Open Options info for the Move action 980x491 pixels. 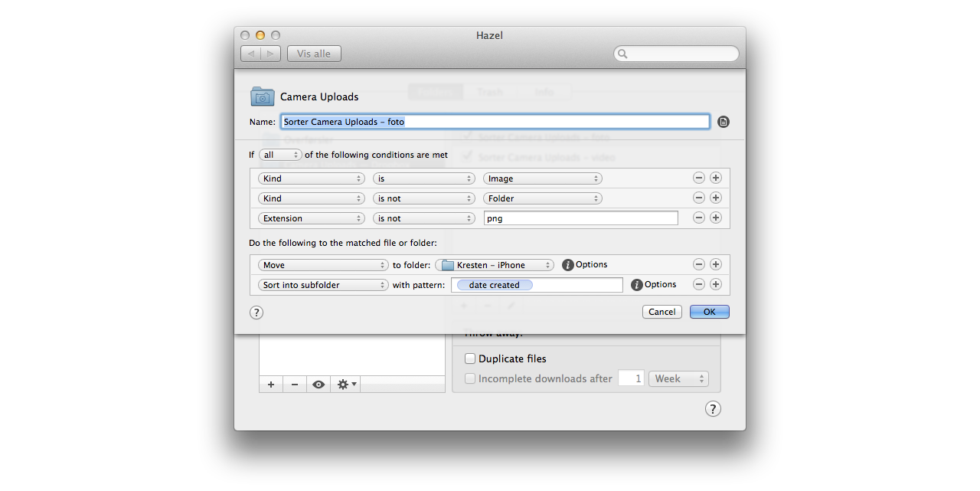pos(568,265)
